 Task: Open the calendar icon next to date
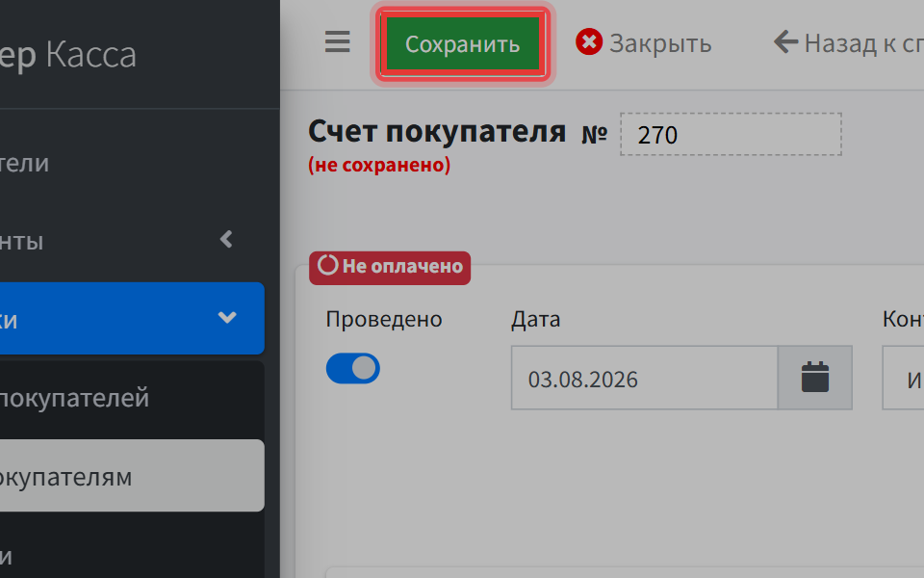(x=815, y=378)
